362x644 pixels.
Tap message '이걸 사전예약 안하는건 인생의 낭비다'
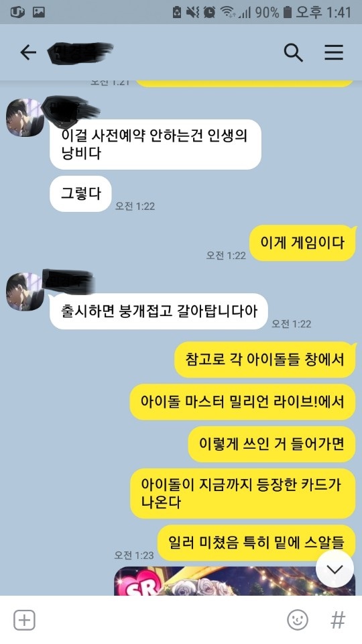tap(156, 144)
